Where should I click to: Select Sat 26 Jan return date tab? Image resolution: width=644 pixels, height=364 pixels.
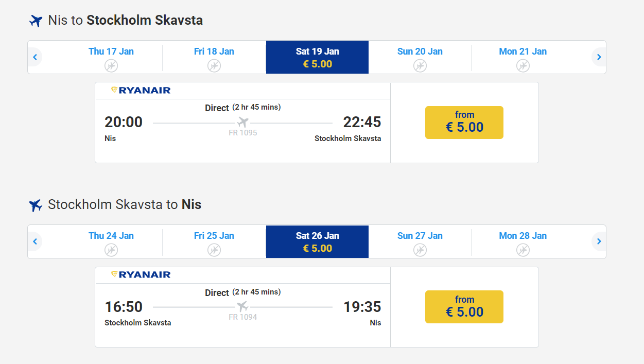[x=317, y=241]
